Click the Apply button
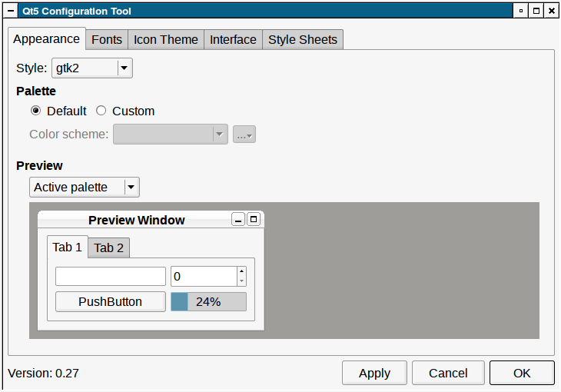The width and height of the screenshot is (561, 392). click(x=374, y=373)
